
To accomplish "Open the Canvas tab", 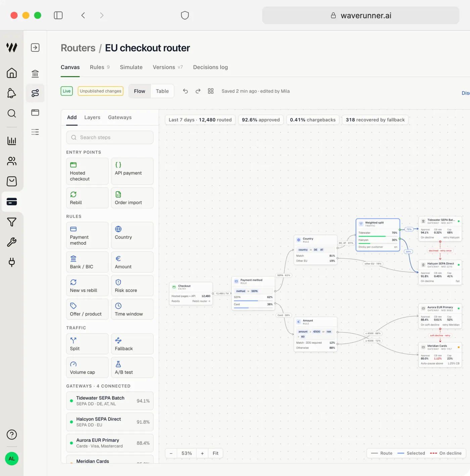I will [x=70, y=67].
